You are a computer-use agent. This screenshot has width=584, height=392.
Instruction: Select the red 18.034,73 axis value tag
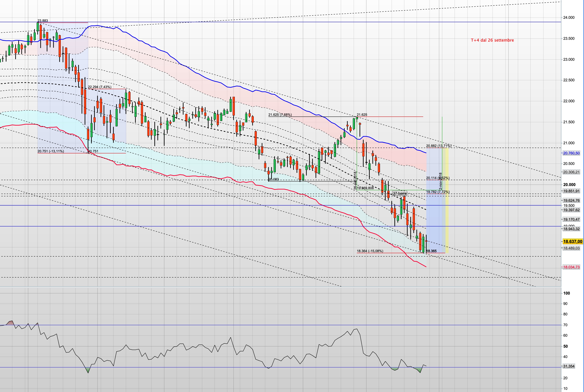pyautogui.click(x=571, y=267)
